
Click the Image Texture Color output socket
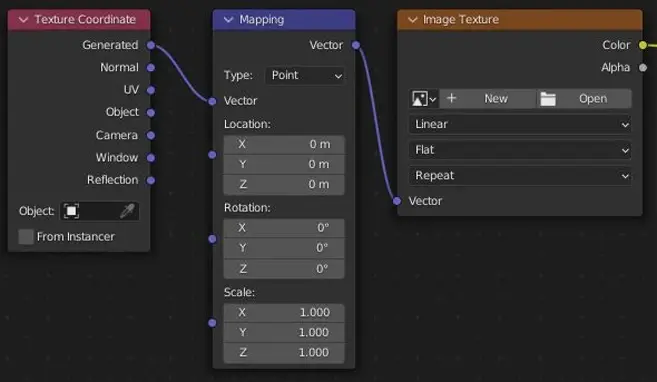(643, 45)
